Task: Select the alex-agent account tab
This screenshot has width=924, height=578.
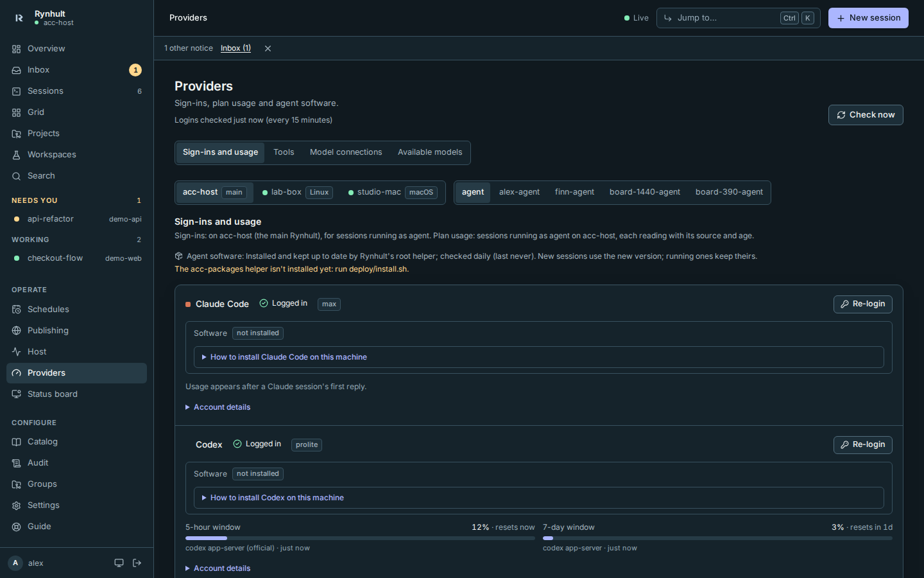Action: click(519, 192)
